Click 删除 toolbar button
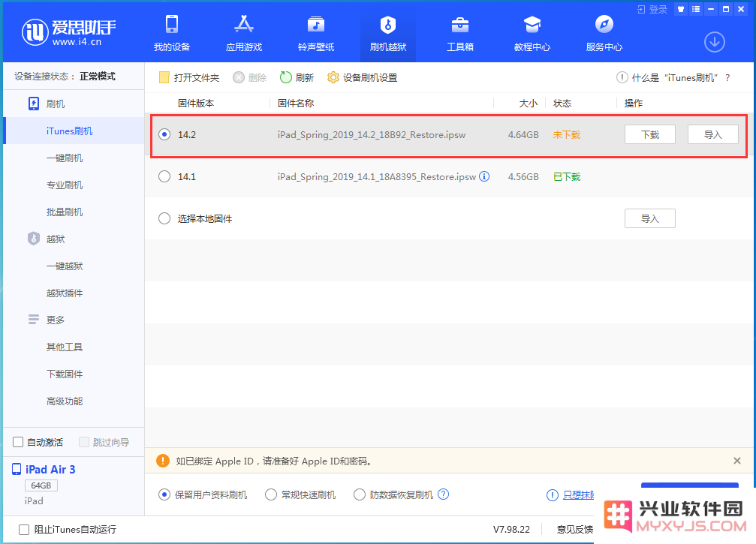Image resolution: width=756 pixels, height=544 pixels. pos(250,77)
